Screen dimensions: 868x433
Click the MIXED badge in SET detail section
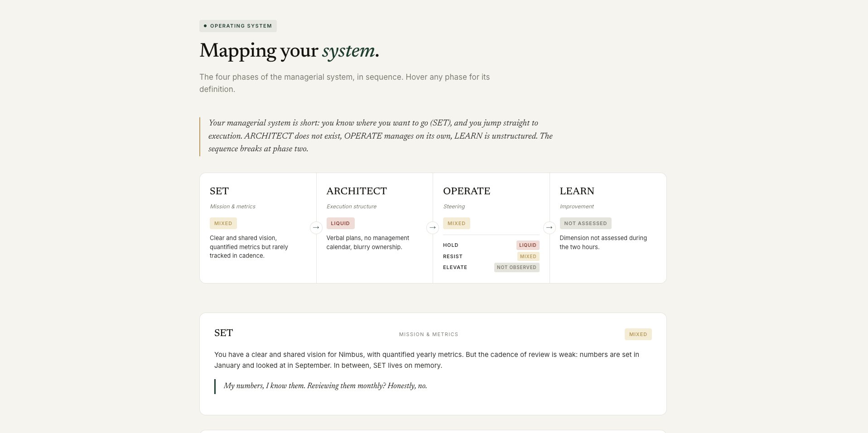(x=638, y=334)
